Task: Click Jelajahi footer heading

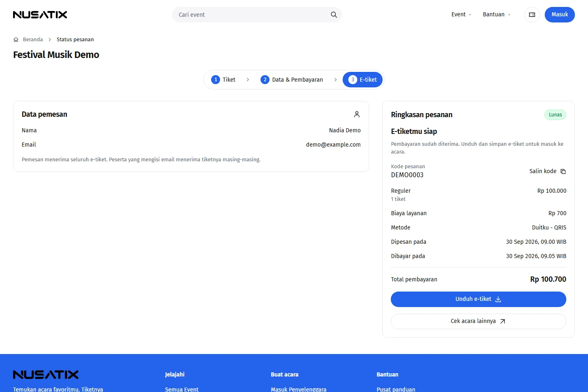Action: click(x=175, y=374)
